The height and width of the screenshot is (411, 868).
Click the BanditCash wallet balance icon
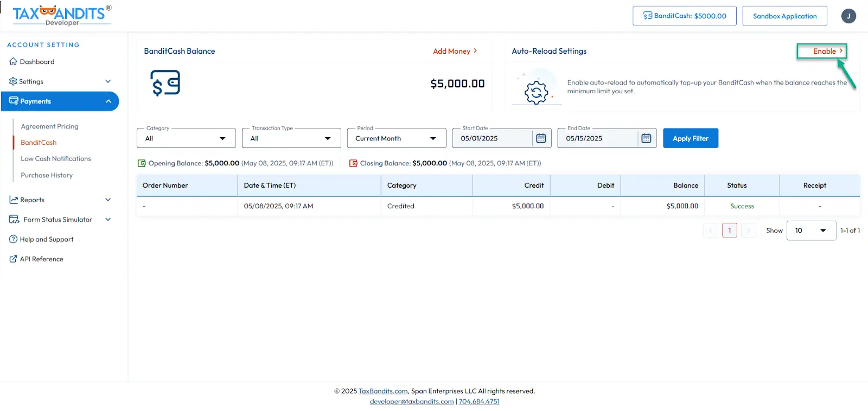pyautogui.click(x=165, y=84)
